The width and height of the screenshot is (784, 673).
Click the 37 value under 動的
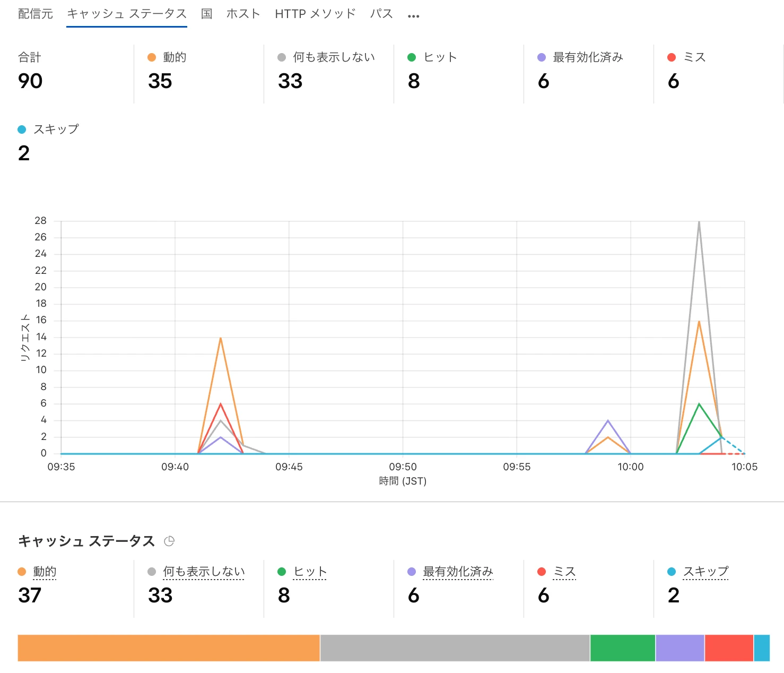tap(30, 596)
